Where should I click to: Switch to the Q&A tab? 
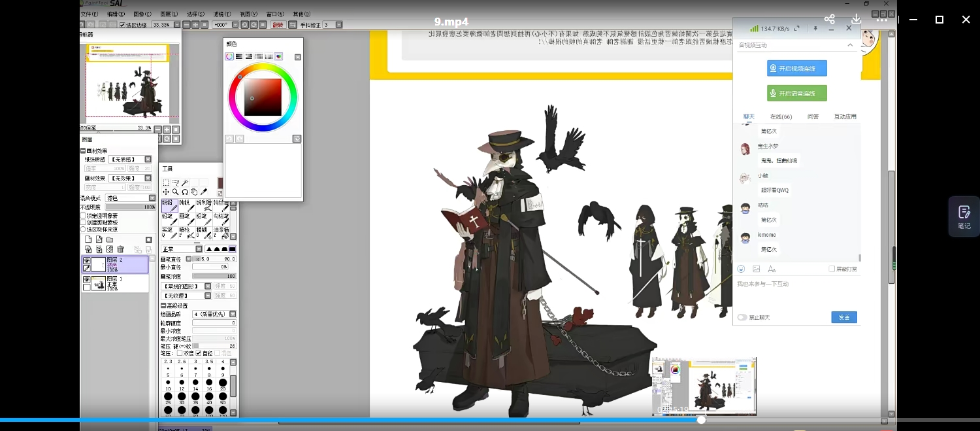pyautogui.click(x=813, y=116)
